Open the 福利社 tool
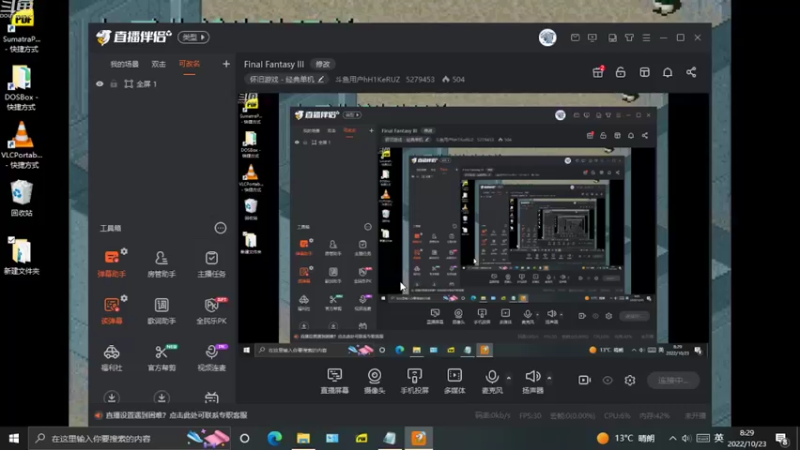800x450 pixels. pos(112,357)
